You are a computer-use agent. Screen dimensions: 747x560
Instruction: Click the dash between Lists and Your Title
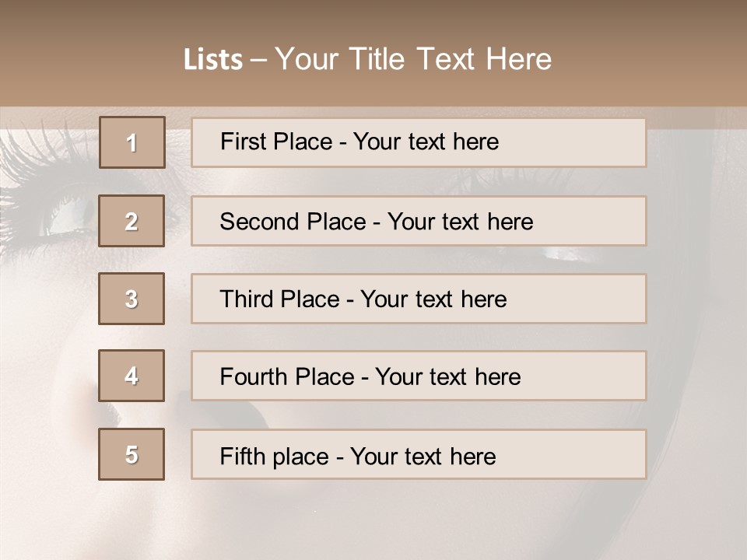point(259,60)
